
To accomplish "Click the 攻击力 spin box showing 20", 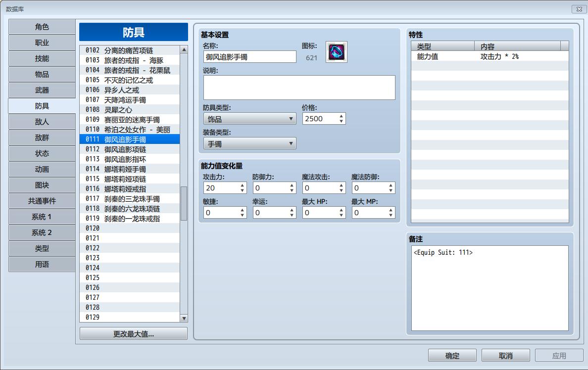I will coord(225,188).
